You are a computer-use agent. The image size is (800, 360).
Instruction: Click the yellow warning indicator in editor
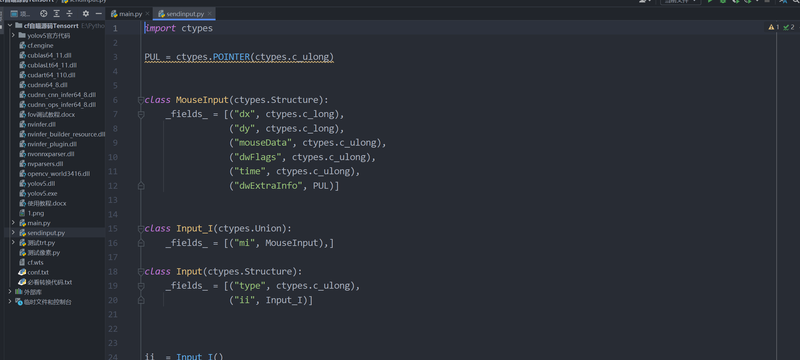coord(773,27)
